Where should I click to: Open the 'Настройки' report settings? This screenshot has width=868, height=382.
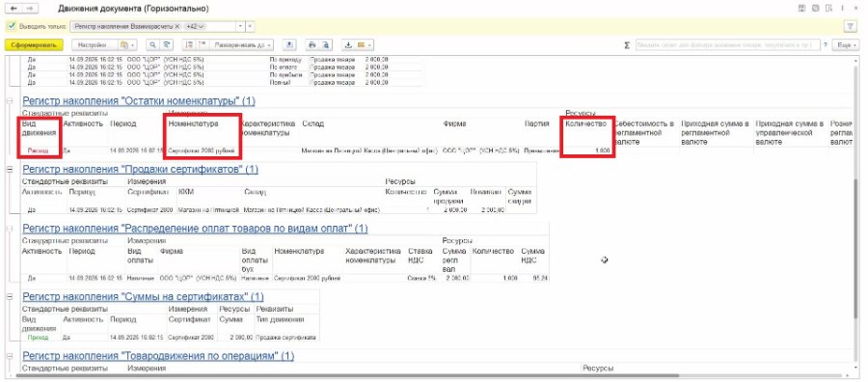(95, 44)
